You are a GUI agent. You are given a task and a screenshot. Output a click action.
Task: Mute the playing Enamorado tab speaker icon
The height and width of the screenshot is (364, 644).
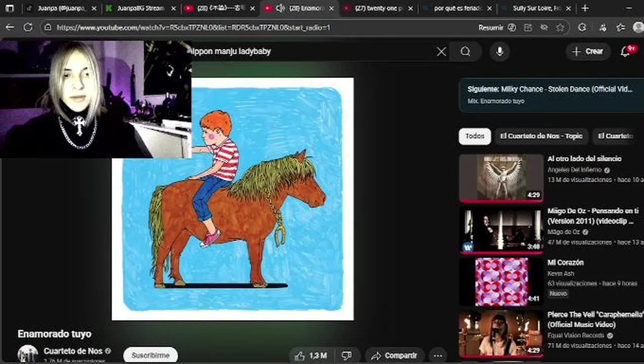click(281, 8)
